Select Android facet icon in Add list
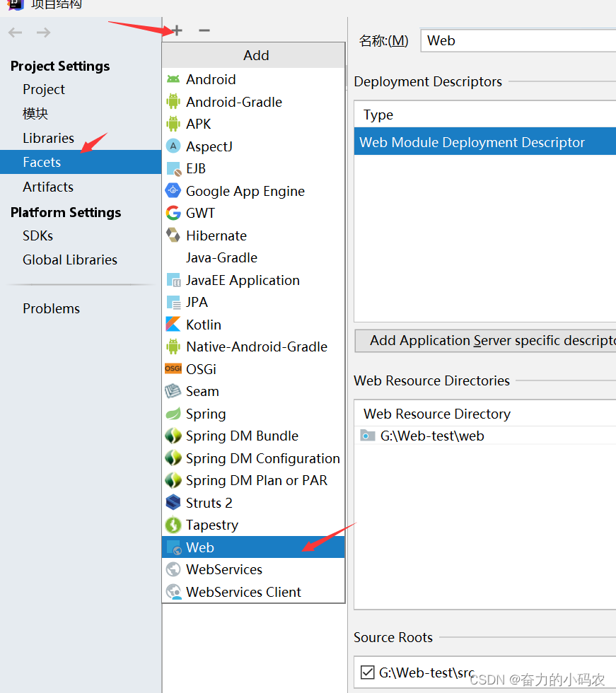 click(173, 79)
